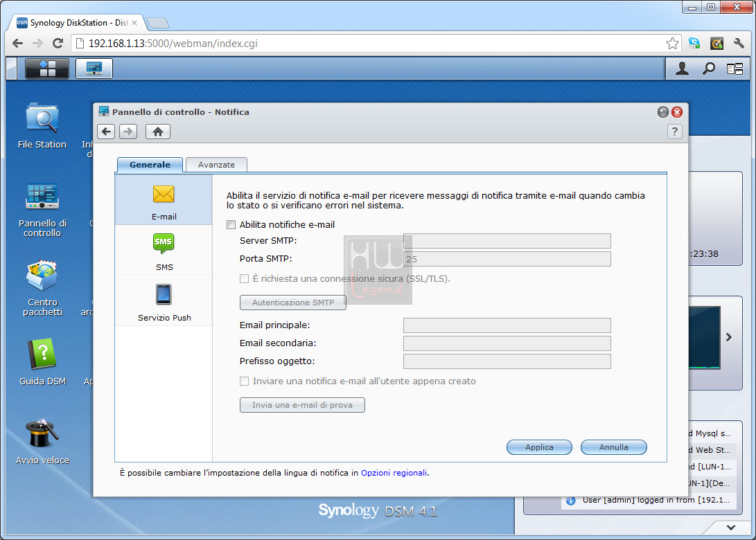Close the Pannello di controllo window
756x540 pixels.
point(677,112)
